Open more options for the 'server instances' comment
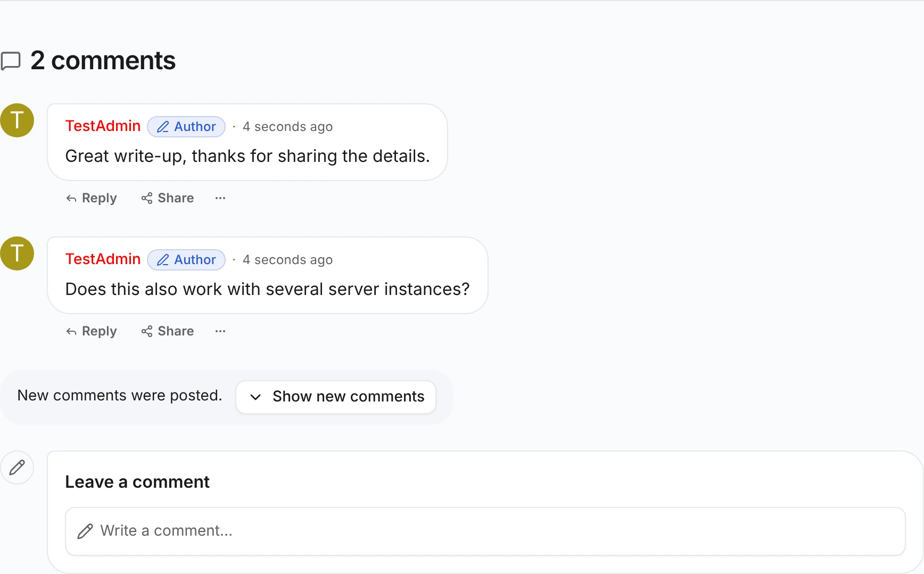 click(x=220, y=331)
